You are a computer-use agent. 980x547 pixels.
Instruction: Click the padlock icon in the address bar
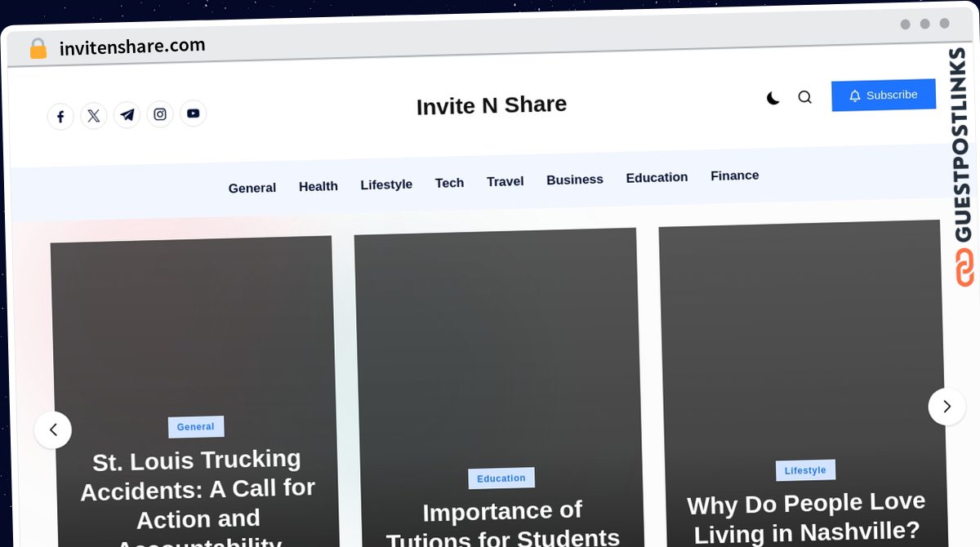tap(38, 49)
